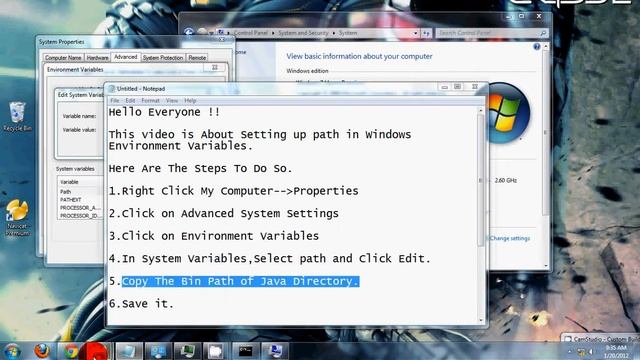Screen dimensions: 640x360
Task: Click highlighted 'Copy The Bin Path' line
Action: (240, 281)
